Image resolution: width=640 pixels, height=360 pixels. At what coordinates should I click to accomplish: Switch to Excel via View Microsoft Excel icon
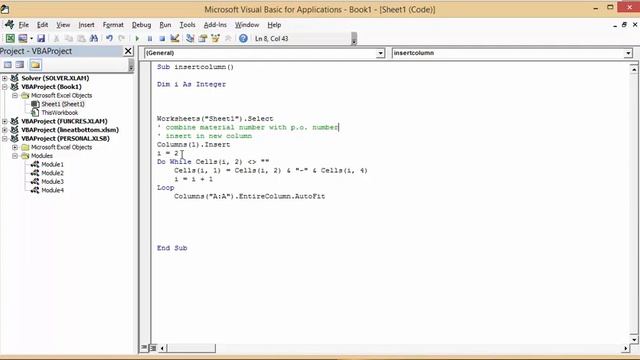10,38
